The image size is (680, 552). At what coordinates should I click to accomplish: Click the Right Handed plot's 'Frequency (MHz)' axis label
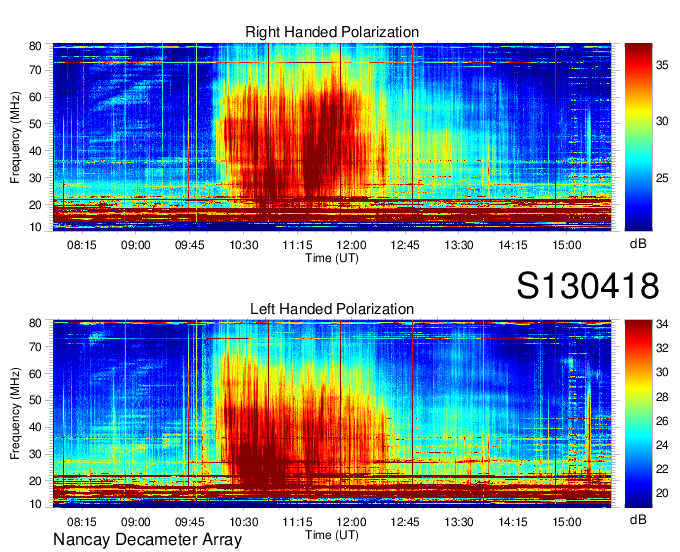pyautogui.click(x=15, y=137)
